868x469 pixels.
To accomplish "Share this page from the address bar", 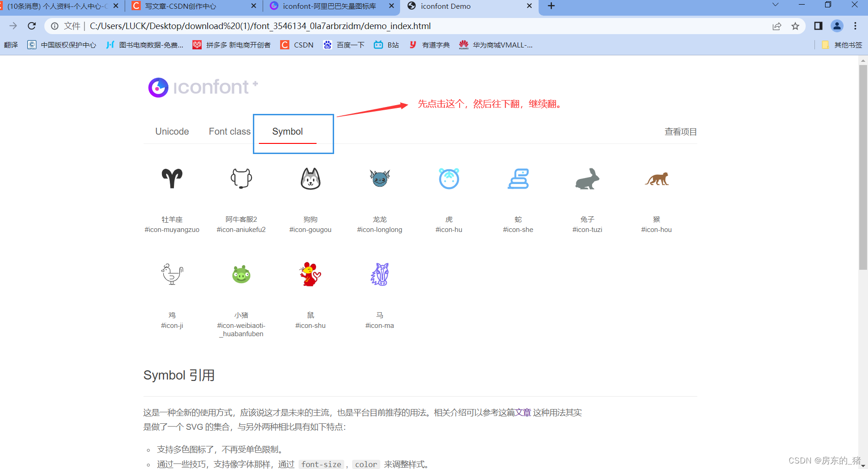I will point(777,26).
